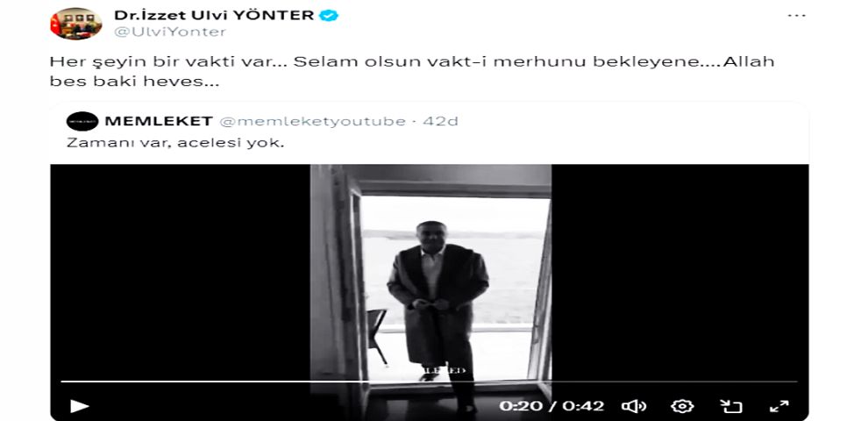This screenshot has height=421, width=868.
Task: Toggle picture-in-picture mode icon
Action: point(730,406)
